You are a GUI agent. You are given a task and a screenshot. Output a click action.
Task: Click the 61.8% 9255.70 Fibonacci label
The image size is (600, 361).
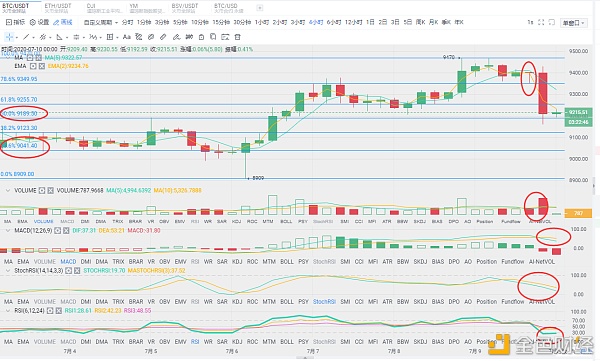pyautogui.click(x=19, y=100)
